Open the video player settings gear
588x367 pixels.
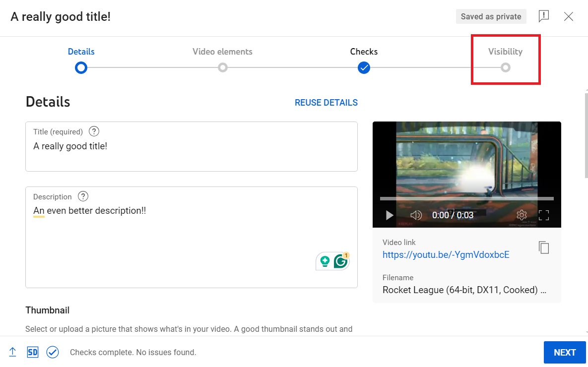coord(522,215)
